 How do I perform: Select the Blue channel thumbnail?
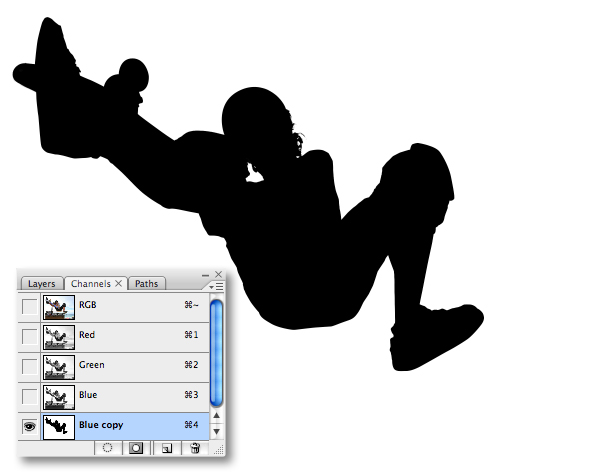tap(59, 397)
